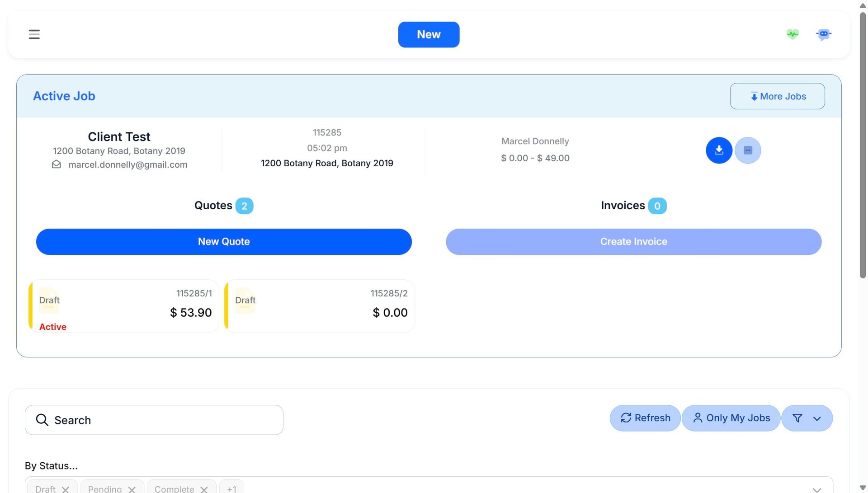Remove the Draft status filter chip
The height and width of the screenshot is (493, 868).
[66, 489]
